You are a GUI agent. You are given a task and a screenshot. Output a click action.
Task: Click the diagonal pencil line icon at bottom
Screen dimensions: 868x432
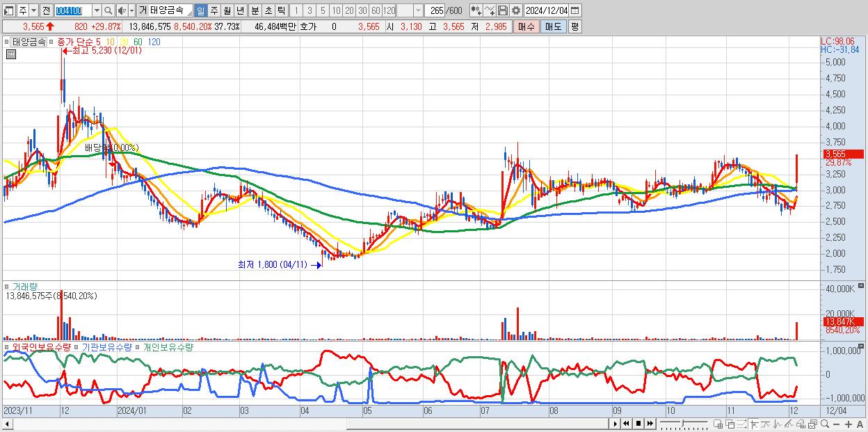789,424
